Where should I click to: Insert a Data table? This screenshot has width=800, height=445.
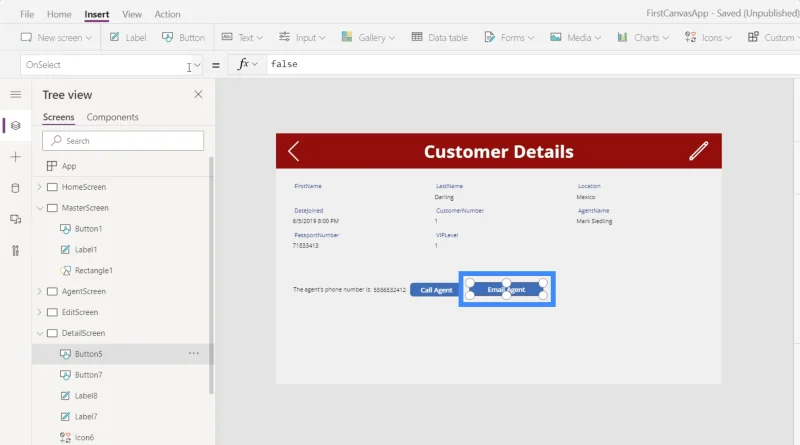[x=440, y=37]
